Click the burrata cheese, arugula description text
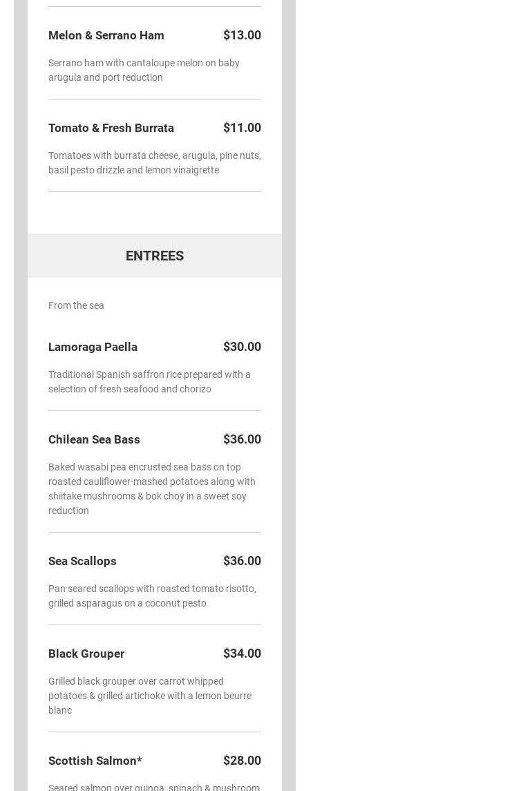 coord(154,162)
